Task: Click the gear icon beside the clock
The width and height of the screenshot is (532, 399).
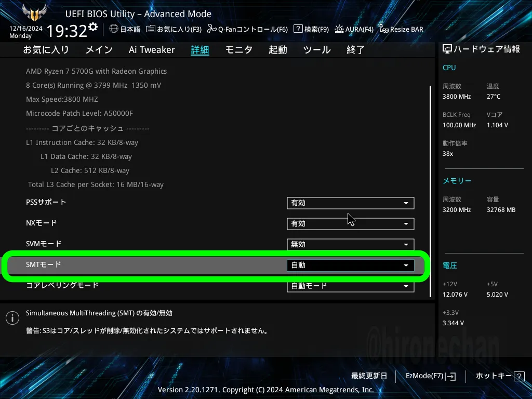Action: [x=93, y=27]
